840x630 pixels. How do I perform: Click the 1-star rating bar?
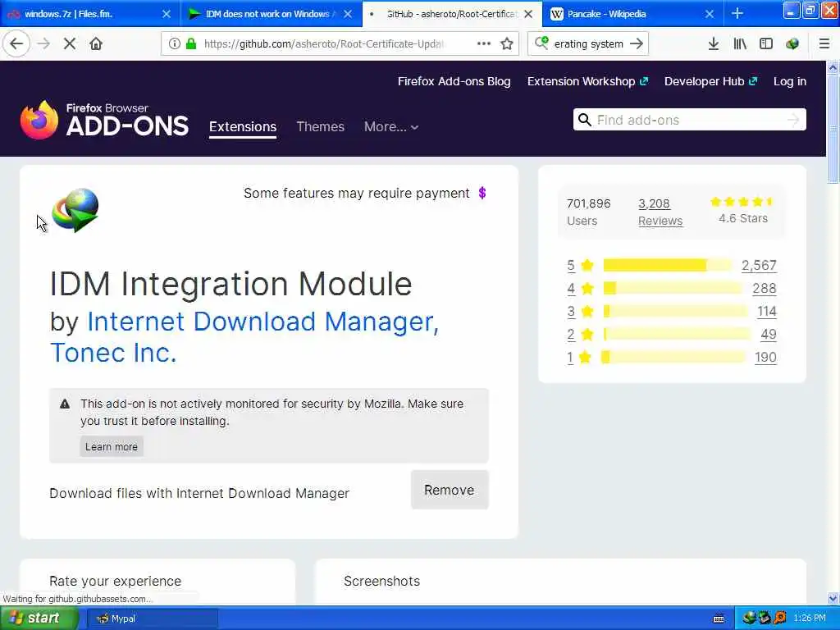tap(673, 358)
